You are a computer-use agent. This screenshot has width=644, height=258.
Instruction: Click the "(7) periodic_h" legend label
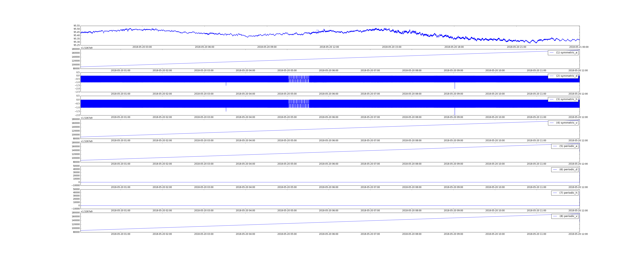568,193
